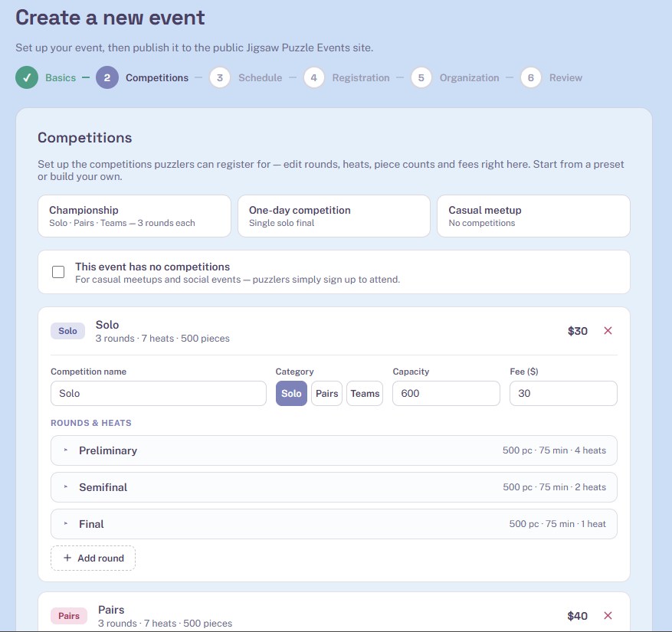The height and width of the screenshot is (632, 672).
Task: Remove the Solo competition with X icon
Action: [608, 331]
